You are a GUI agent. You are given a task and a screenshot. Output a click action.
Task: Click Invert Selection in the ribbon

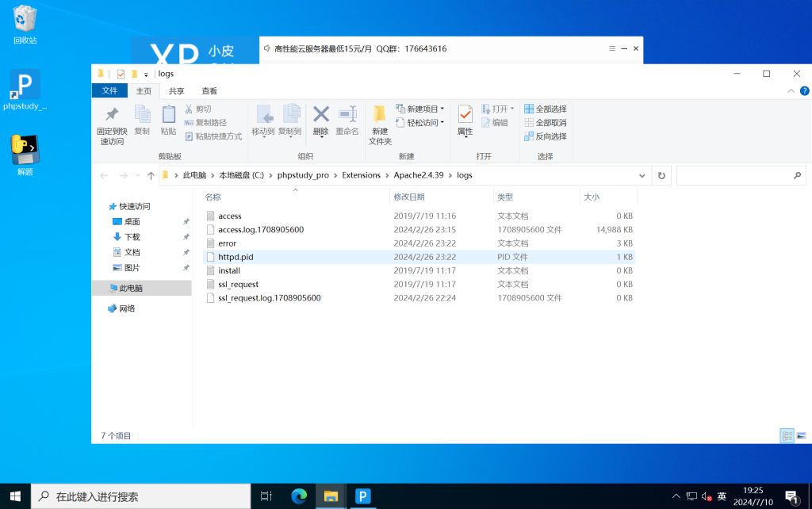tap(546, 136)
